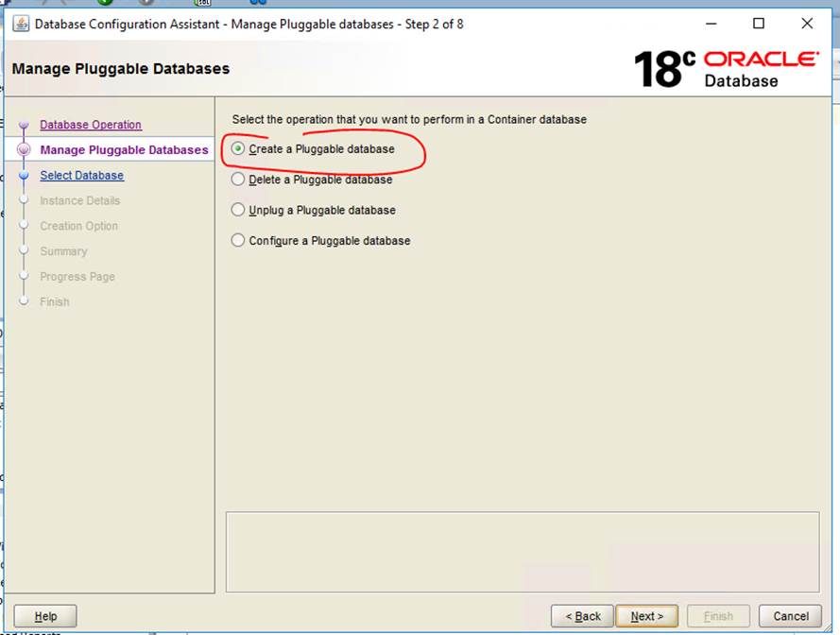This screenshot has height=635, width=840.
Task: Click the Finish step label in sidebar
Action: click(x=54, y=301)
